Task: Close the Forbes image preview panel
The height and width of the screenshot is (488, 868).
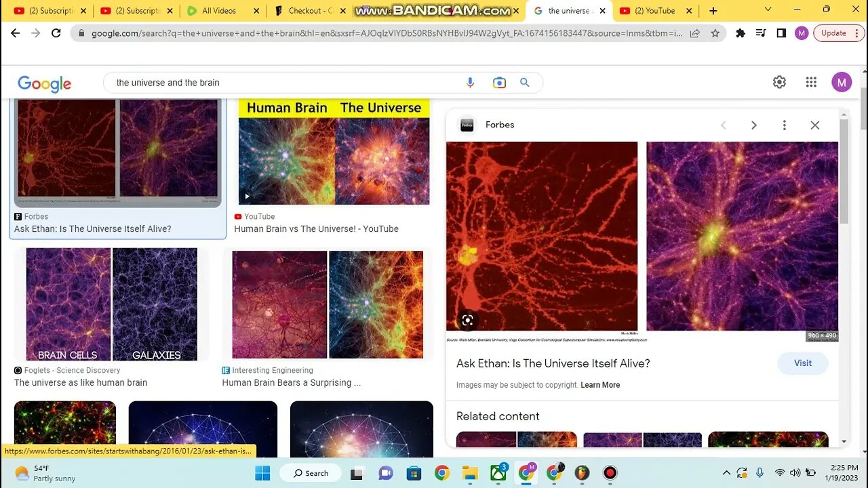Action: [x=815, y=125]
